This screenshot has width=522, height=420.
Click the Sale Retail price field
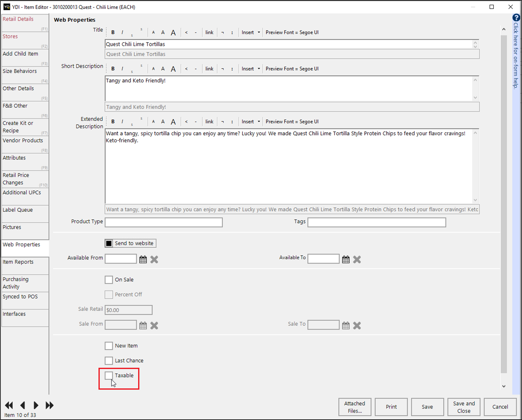tap(129, 310)
